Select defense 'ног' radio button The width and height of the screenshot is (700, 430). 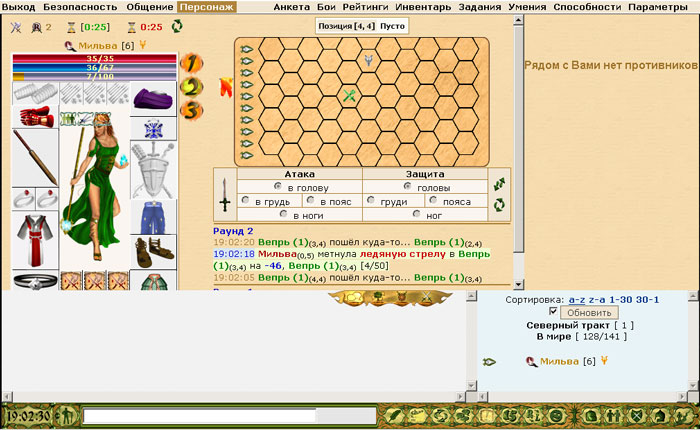[416, 214]
